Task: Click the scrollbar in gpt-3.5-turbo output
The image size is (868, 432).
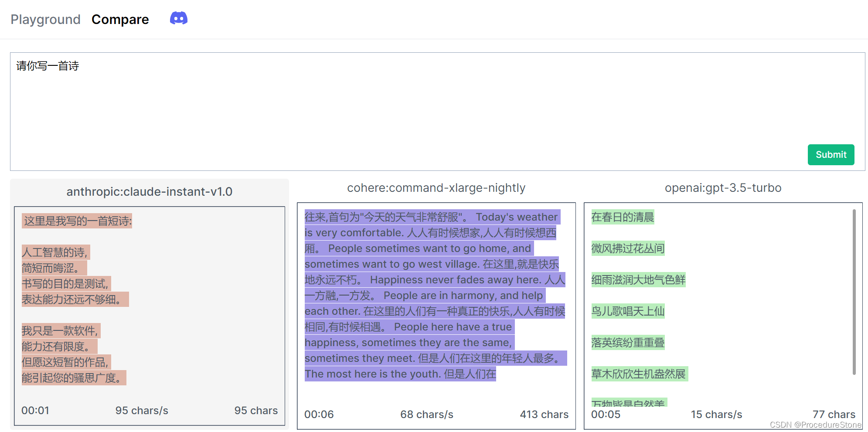Action: (854, 292)
